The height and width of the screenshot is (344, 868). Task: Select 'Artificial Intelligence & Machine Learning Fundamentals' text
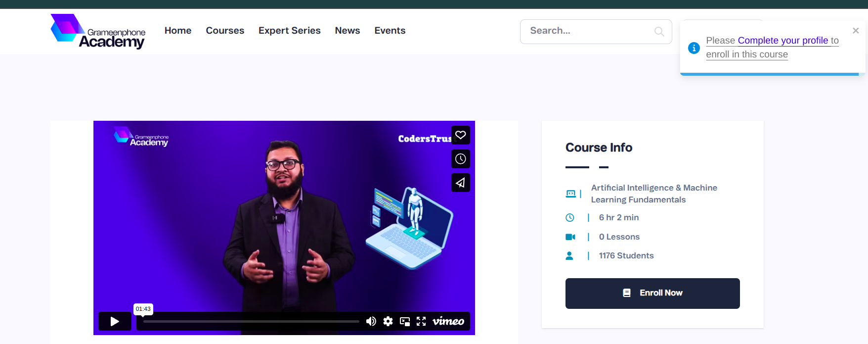pyautogui.click(x=654, y=194)
